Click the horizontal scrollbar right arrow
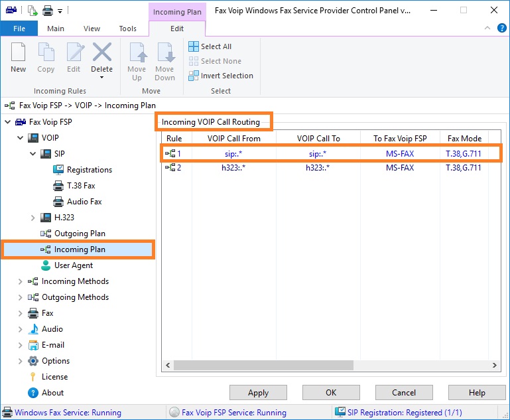 pos(494,366)
